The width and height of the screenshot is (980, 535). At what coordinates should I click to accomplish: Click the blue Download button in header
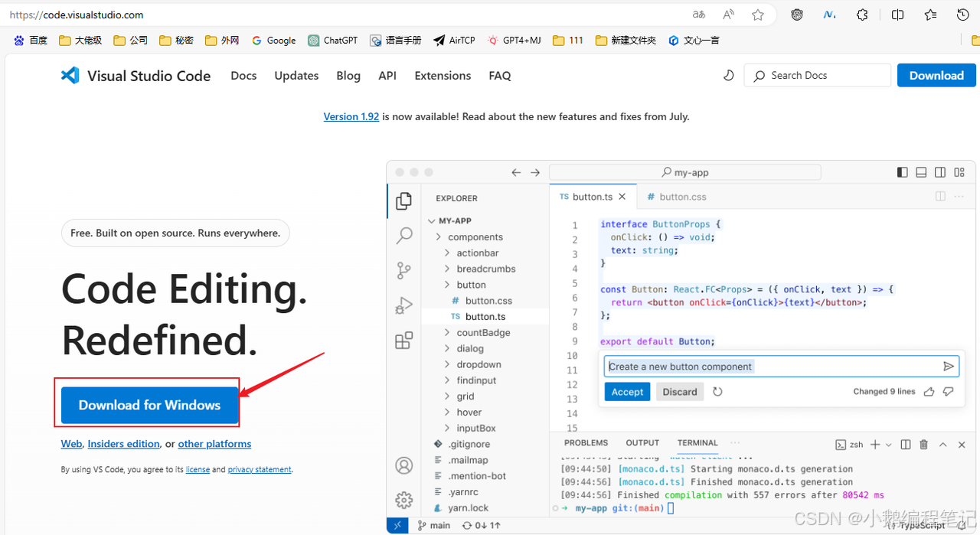click(936, 75)
